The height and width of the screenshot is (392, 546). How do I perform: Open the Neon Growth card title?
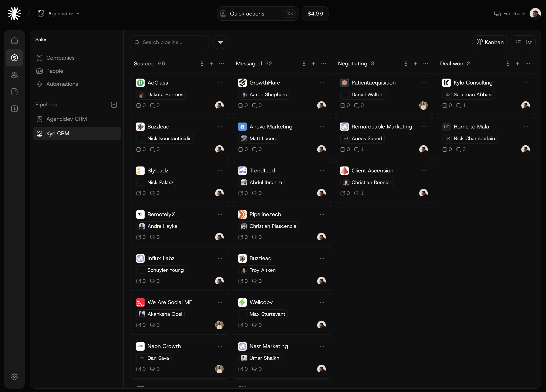pyautogui.click(x=164, y=346)
